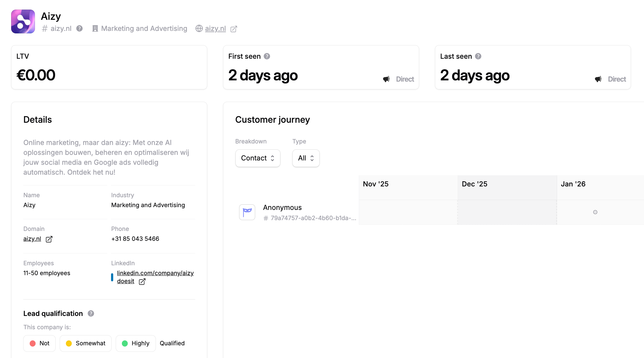Open the LinkedIn company page link

pos(155,273)
